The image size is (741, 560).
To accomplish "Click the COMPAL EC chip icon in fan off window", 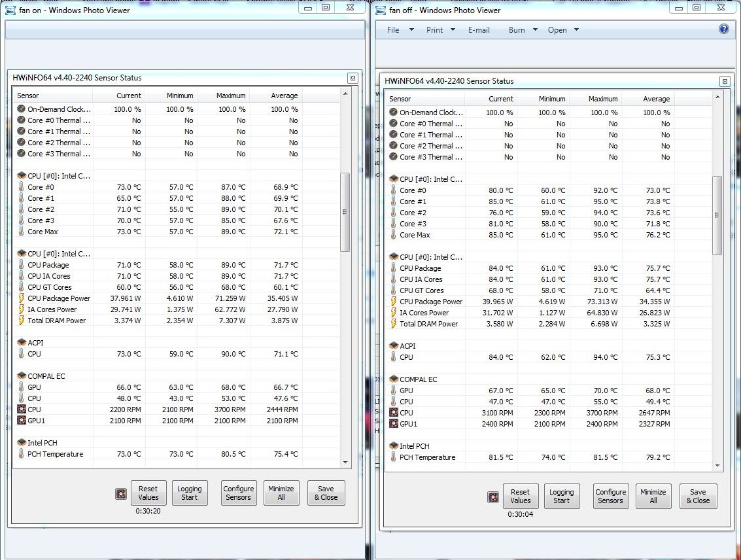I will pyautogui.click(x=393, y=379).
